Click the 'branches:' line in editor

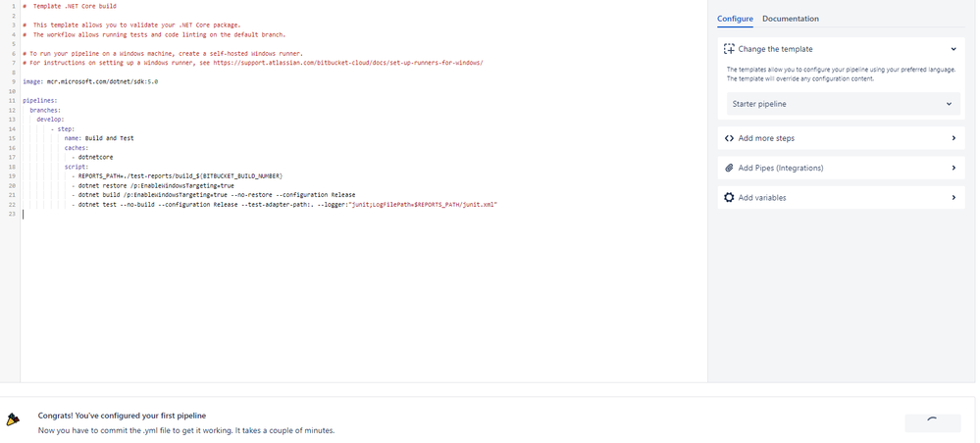45,110
